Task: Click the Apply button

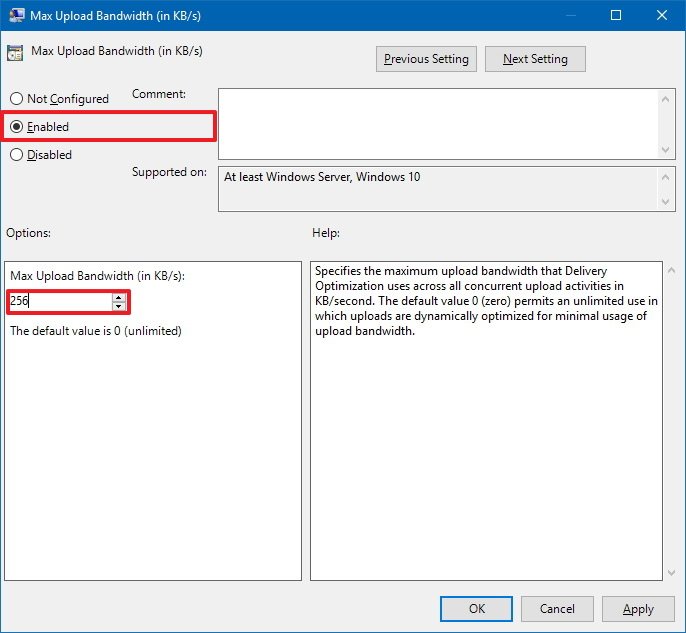Action: coord(638,609)
